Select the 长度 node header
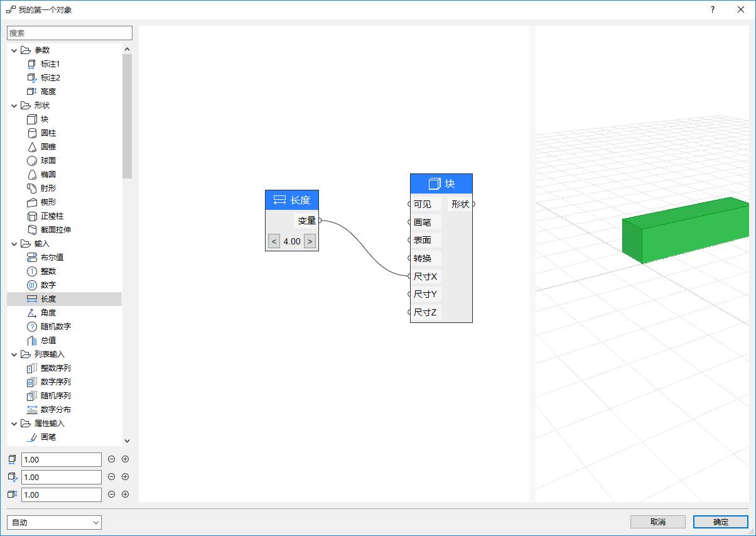The image size is (756, 536). [292, 200]
